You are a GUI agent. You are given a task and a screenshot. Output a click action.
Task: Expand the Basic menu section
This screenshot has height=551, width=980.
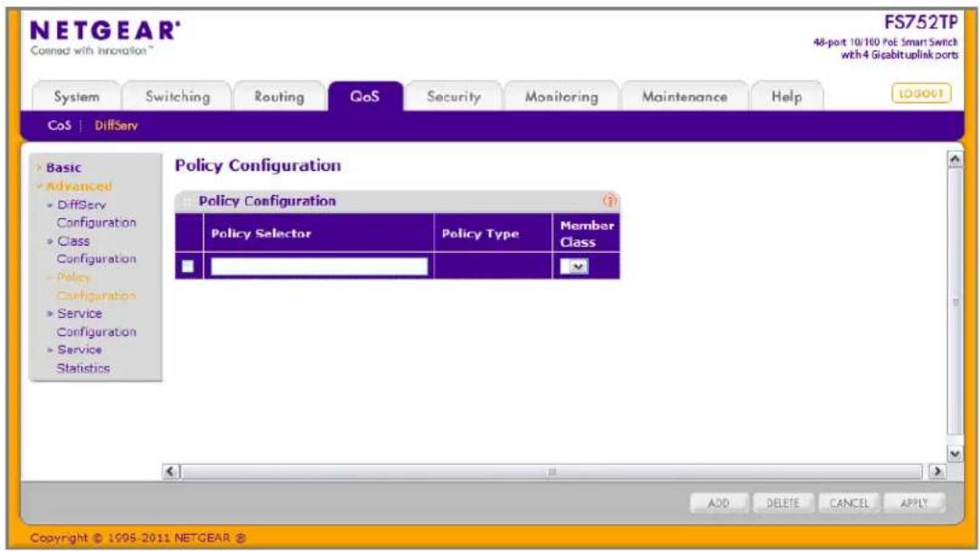coord(63,167)
